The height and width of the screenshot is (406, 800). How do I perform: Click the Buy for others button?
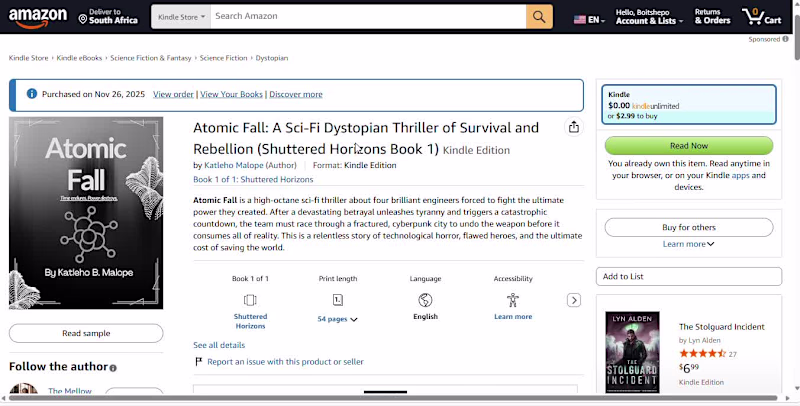[689, 227]
